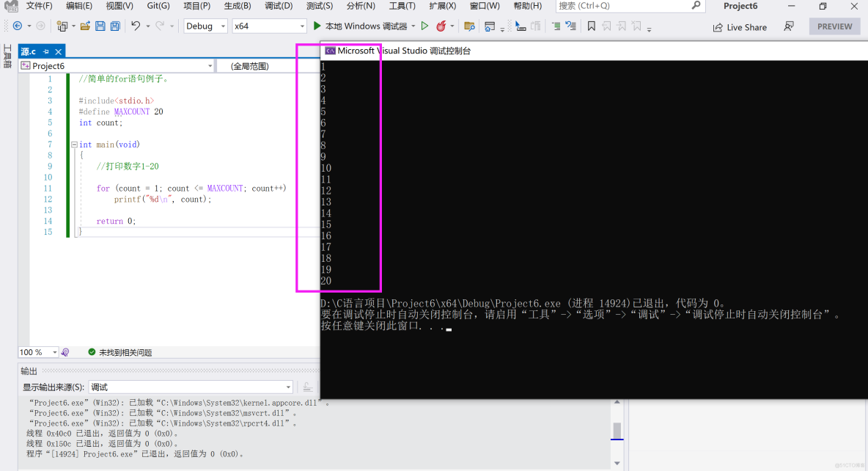Click the PREVIEW button
The image size is (868, 471).
(835, 26)
